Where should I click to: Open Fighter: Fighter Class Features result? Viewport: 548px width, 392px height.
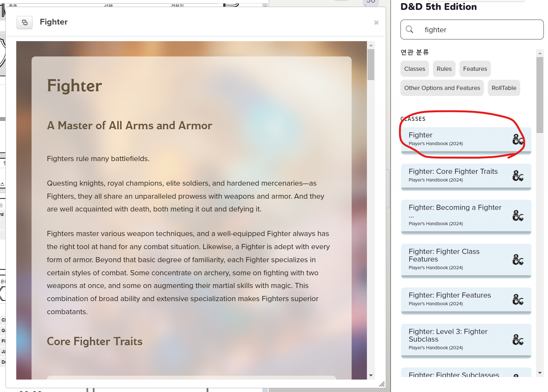pyautogui.click(x=466, y=261)
